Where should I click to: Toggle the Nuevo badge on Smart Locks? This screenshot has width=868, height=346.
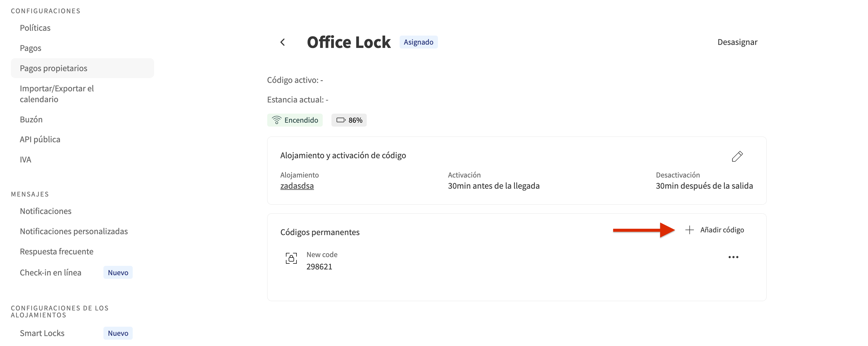pyautogui.click(x=117, y=333)
